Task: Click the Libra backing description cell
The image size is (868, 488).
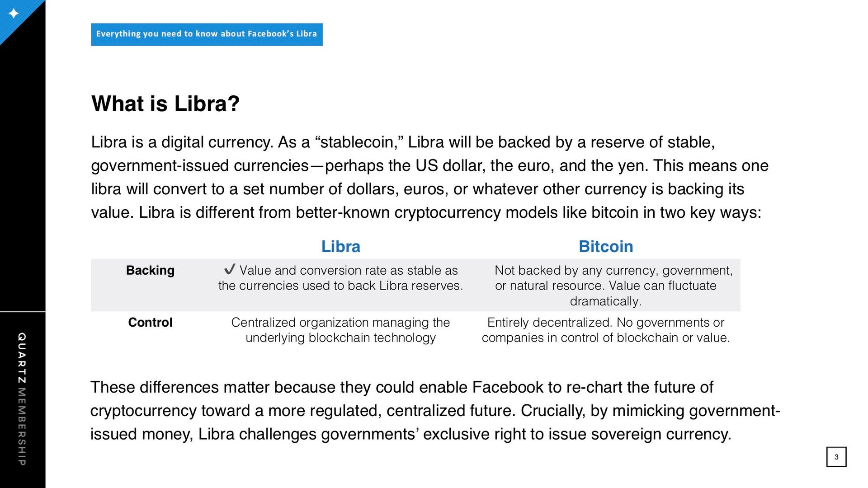Action: (x=340, y=278)
